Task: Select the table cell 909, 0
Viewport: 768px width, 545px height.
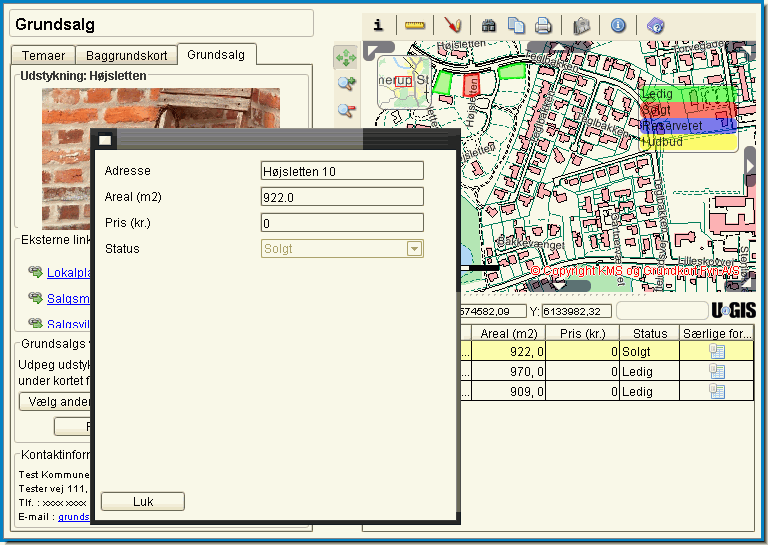Action: [x=508, y=391]
